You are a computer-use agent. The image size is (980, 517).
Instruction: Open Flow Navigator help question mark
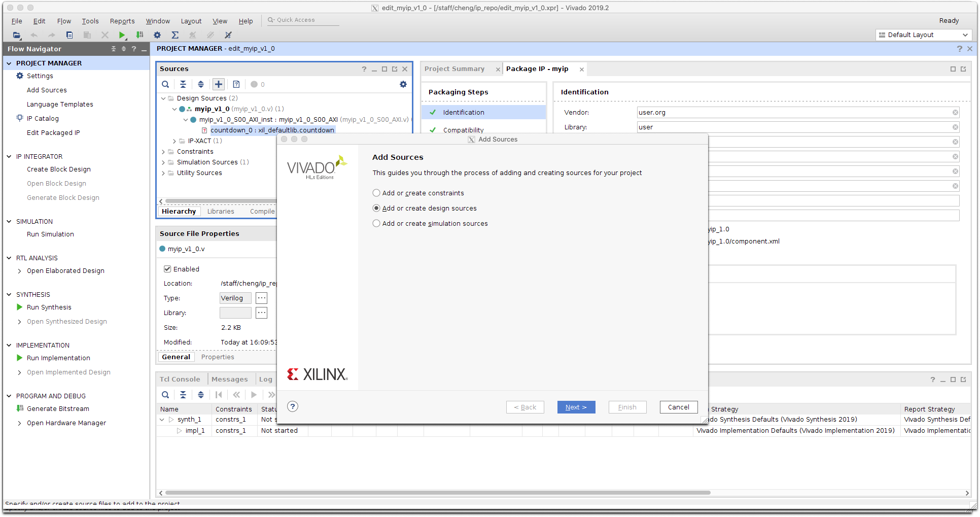(134, 49)
